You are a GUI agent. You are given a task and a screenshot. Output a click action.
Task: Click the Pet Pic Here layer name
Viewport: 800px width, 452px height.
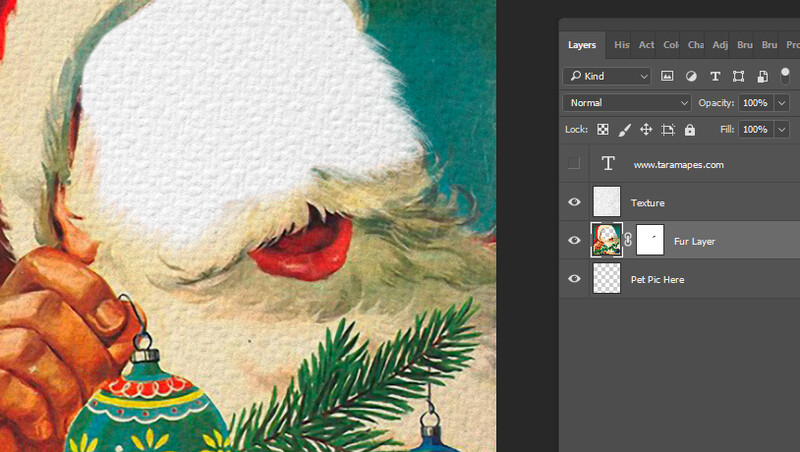pyautogui.click(x=657, y=280)
